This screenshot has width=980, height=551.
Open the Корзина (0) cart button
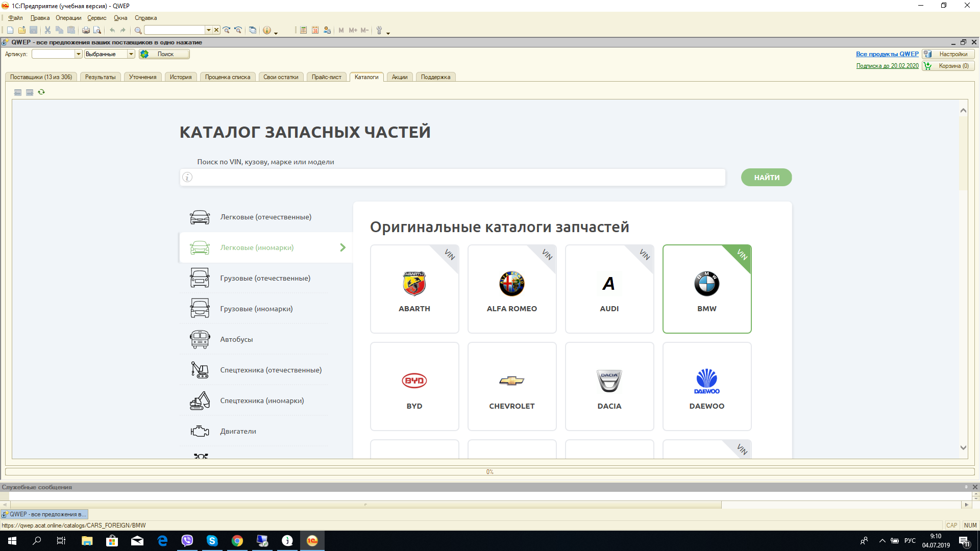tap(949, 66)
